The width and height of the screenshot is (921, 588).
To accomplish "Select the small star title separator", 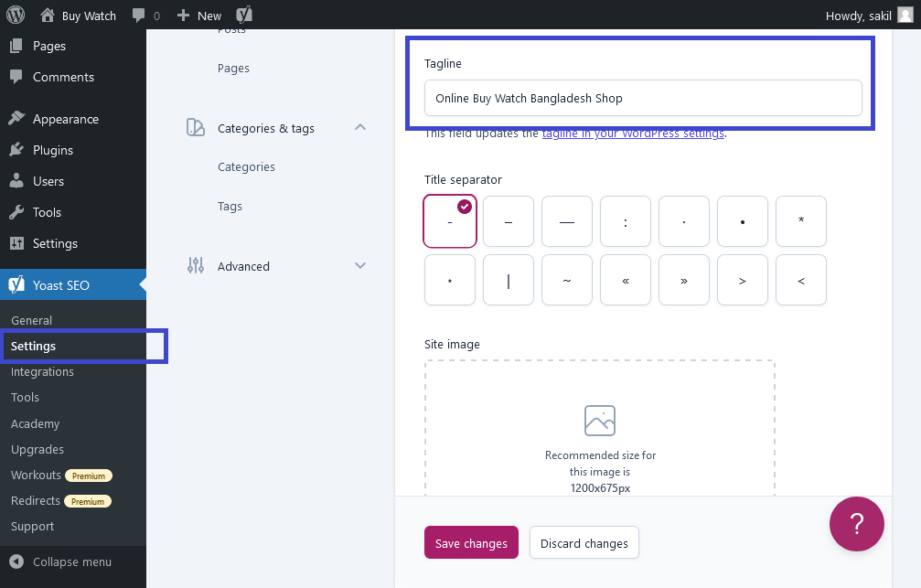I will 450,280.
